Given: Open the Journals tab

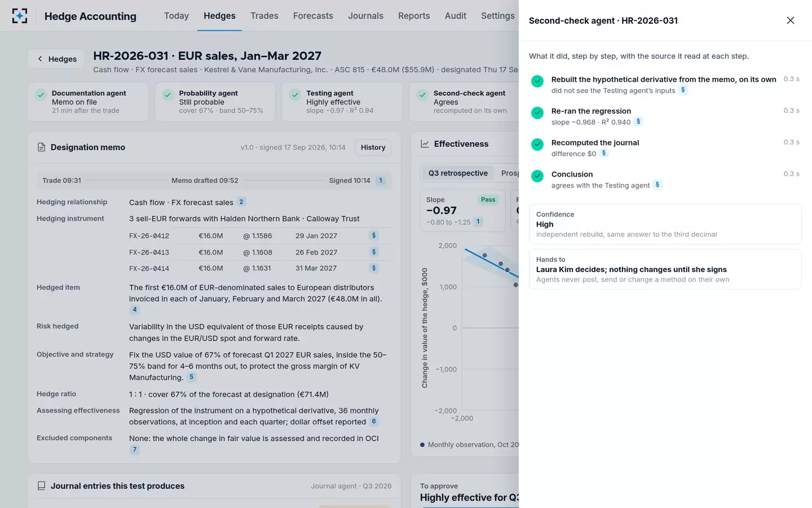Looking at the screenshot, I should point(365,16).
